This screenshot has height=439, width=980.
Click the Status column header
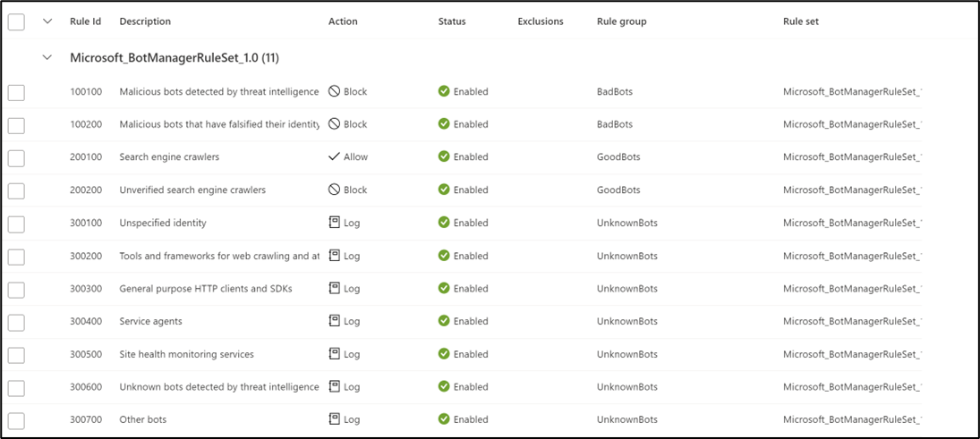tap(452, 21)
